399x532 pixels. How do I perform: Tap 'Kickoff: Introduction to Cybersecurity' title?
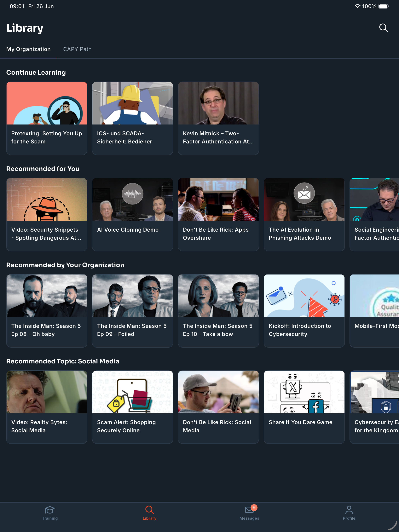[x=300, y=330]
